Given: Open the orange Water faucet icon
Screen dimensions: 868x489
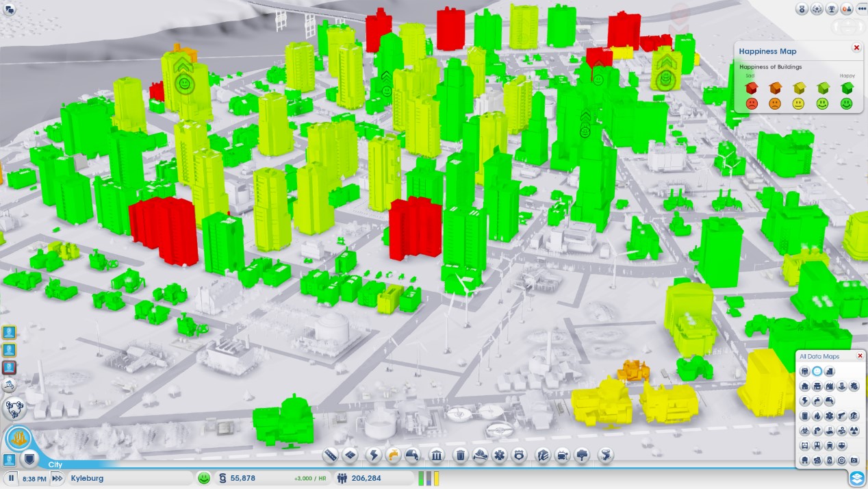Looking at the screenshot, I should tap(394, 455).
